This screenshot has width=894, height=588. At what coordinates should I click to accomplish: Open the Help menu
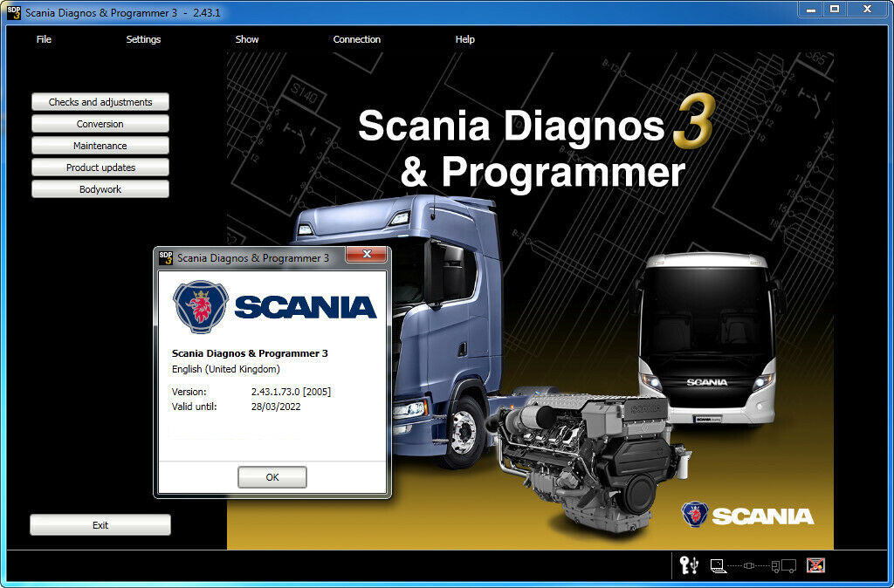coord(464,39)
